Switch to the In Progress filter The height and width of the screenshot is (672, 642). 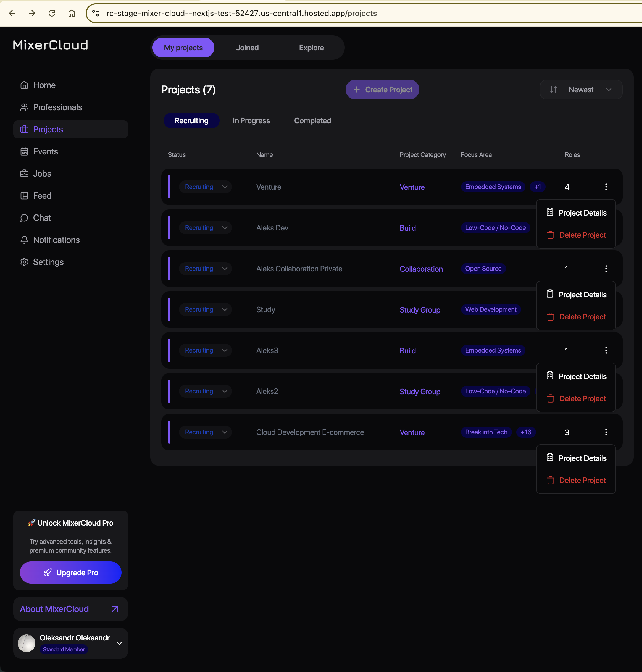pyautogui.click(x=251, y=120)
